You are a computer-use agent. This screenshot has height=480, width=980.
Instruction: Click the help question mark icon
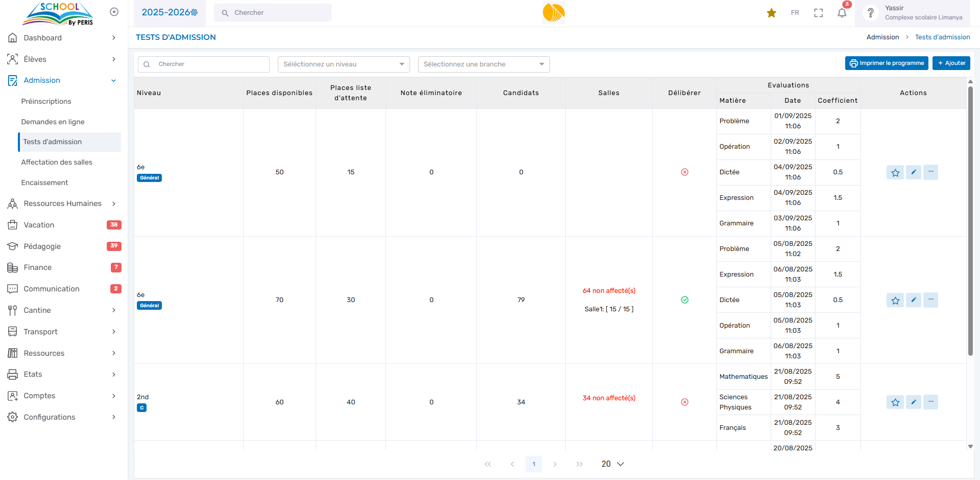tap(871, 13)
